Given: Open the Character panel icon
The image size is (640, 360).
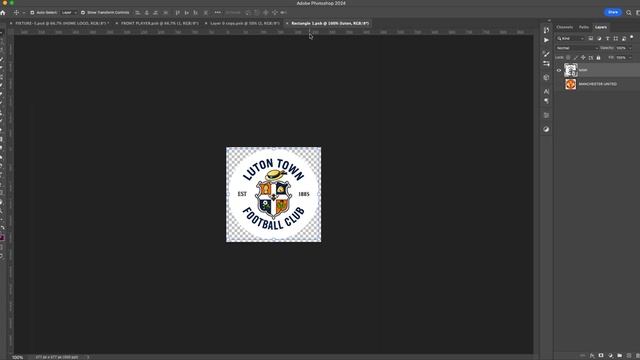Looking at the screenshot, I should (x=546, y=91).
